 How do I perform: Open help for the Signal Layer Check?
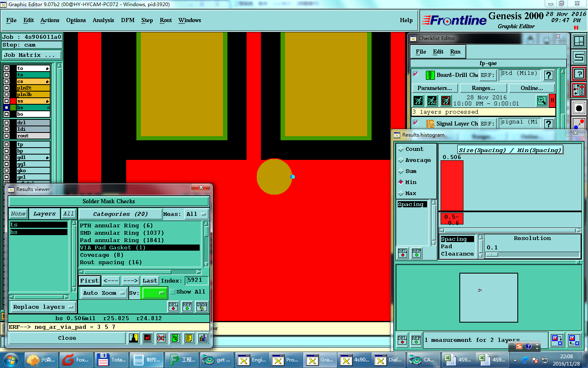549,123
